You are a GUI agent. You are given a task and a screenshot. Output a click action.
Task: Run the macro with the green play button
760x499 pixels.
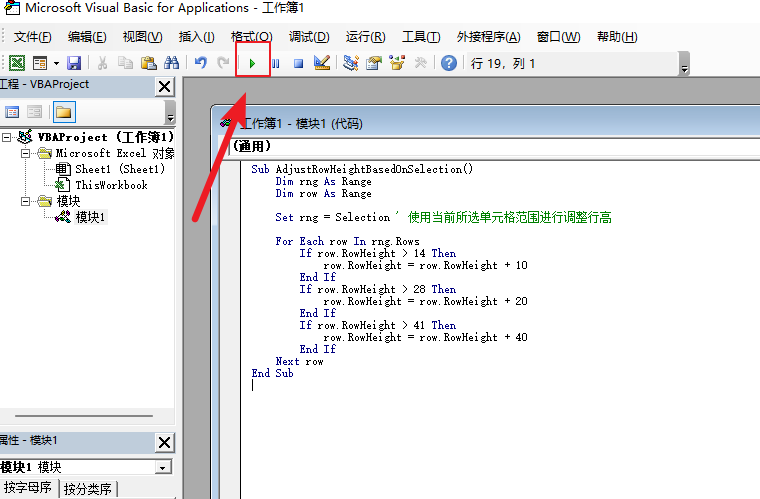[x=252, y=63]
